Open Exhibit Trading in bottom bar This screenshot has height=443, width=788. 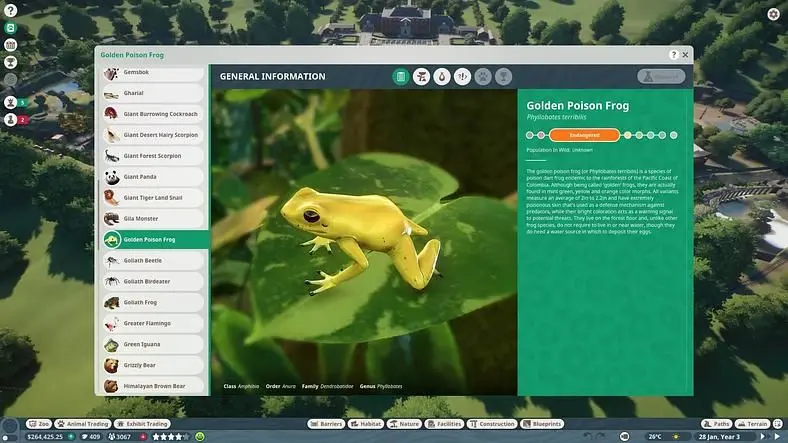pyautogui.click(x=143, y=424)
